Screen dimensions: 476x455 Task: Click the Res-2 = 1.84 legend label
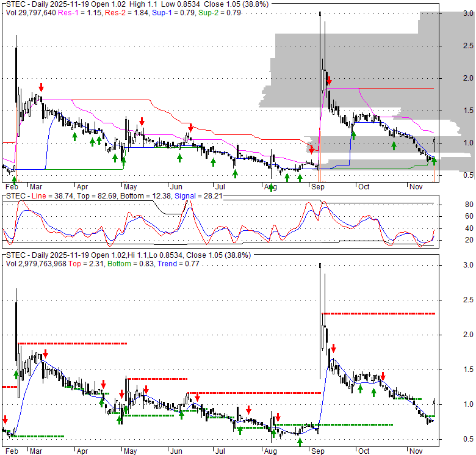[126, 13]
